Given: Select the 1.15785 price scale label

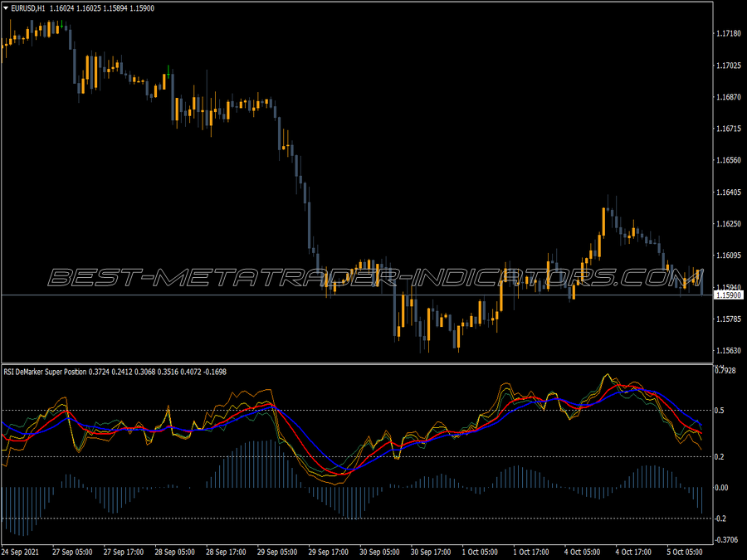Looking at the screenshot, I should [x=729, y=319].
